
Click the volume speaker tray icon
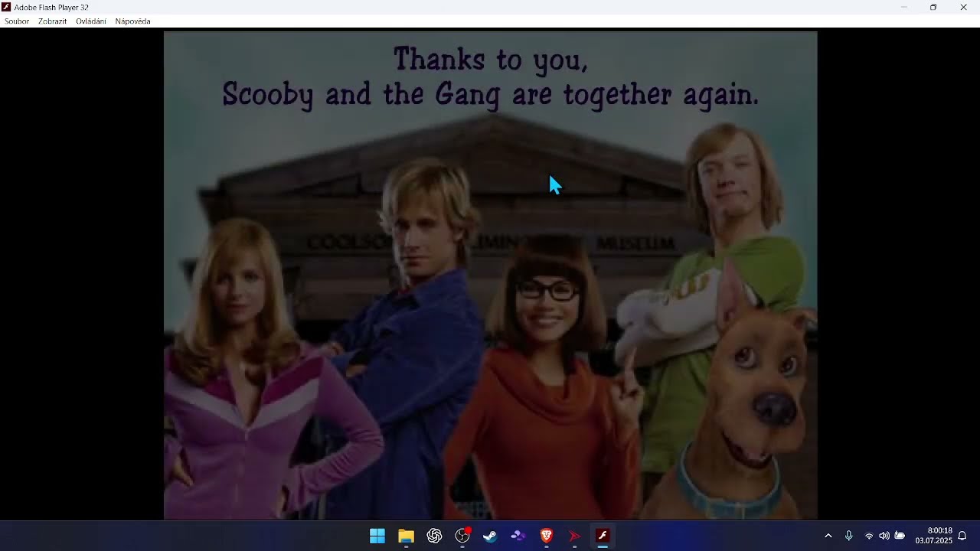(x=884, y=536)
